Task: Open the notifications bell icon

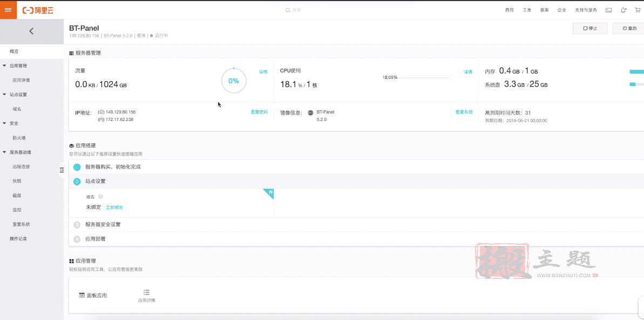Action: [623, 10]
